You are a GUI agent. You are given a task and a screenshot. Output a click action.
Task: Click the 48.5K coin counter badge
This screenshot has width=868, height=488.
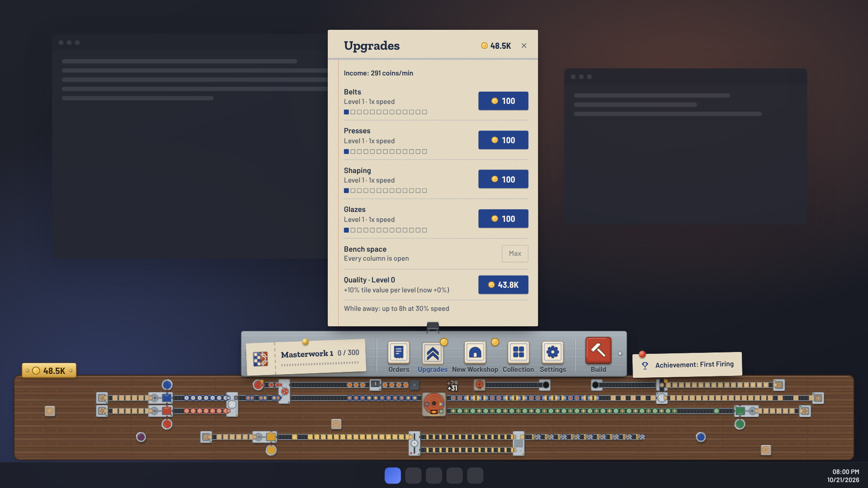pyautogui.click(x=49, y=371)
